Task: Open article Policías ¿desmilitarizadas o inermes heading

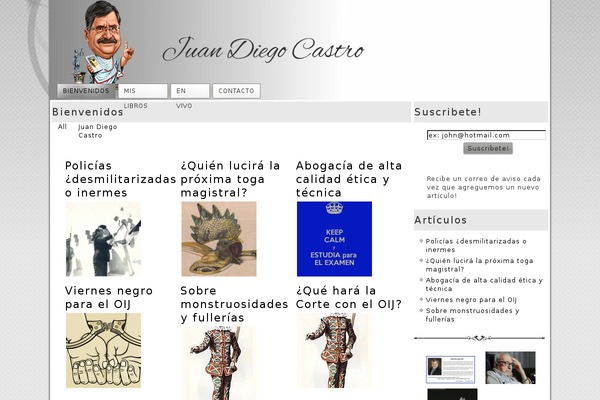Action: 120,179
